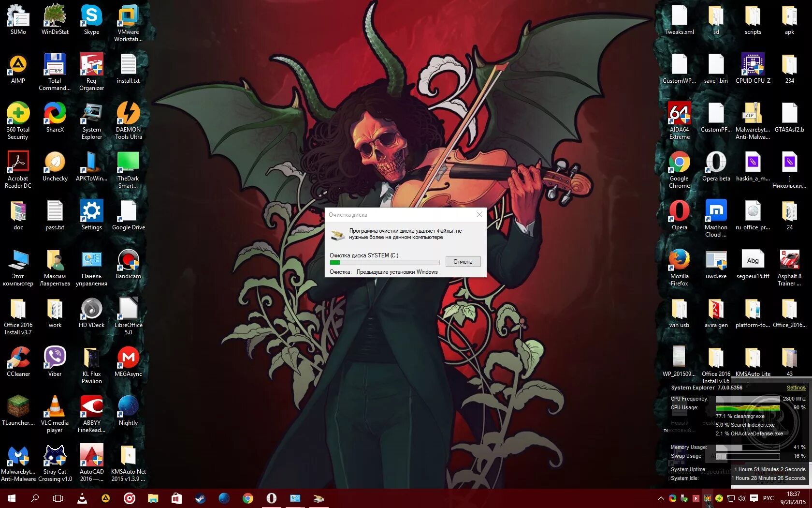Select the WinDirStat desktop icon
Image resolution: width=812 pixels, height=508 pixels.
(55, 20)
